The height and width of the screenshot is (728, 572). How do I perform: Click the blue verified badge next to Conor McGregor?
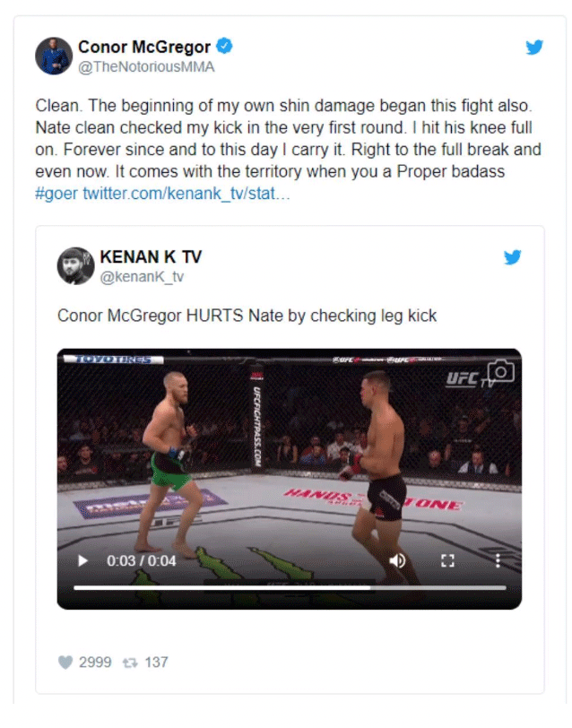point(225,46)
